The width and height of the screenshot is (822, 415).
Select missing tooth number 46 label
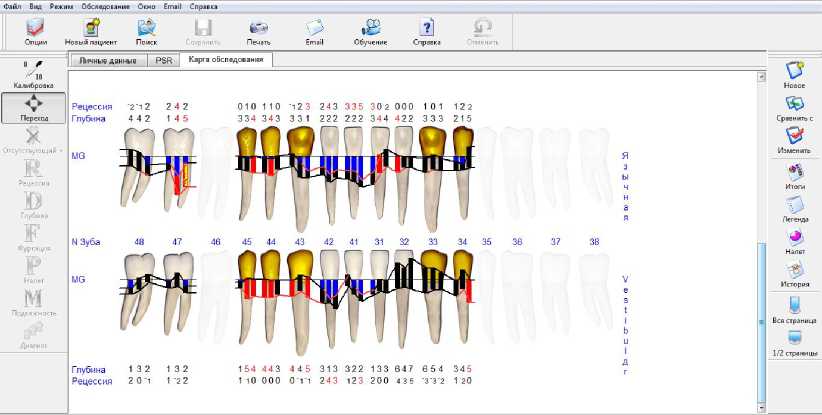(x=215, y=242)
